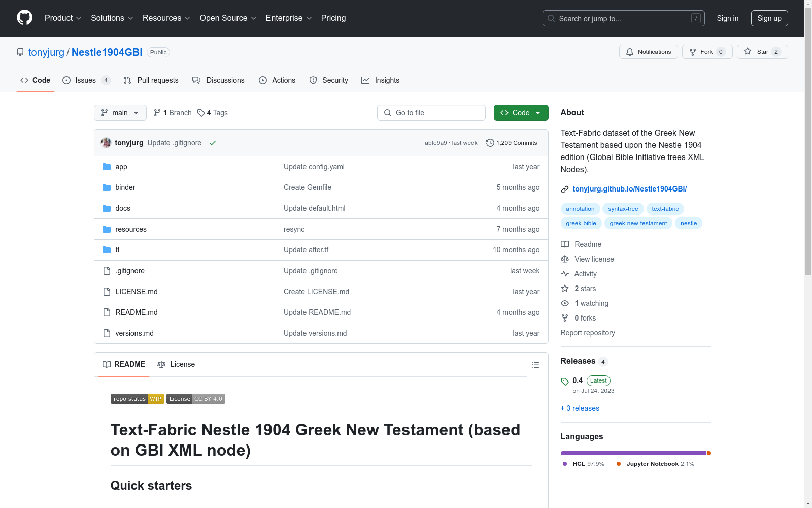Click Report repository link
The width and height of the screenshot is (812, 508).
tap(588, 333)
